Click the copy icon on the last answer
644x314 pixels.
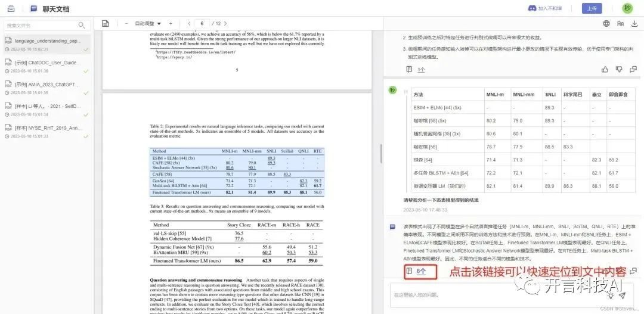click(x=633, y=271)
